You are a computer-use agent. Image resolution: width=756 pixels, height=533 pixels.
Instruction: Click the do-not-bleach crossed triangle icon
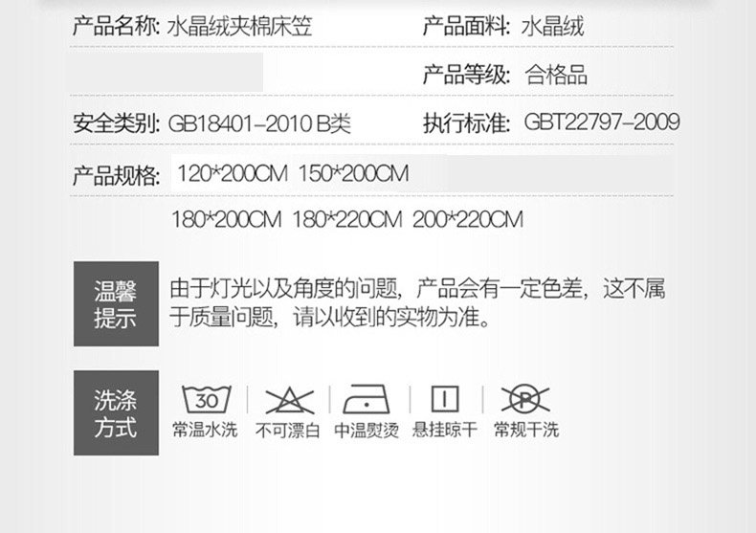pyautogui.click(x=289, y=400)
